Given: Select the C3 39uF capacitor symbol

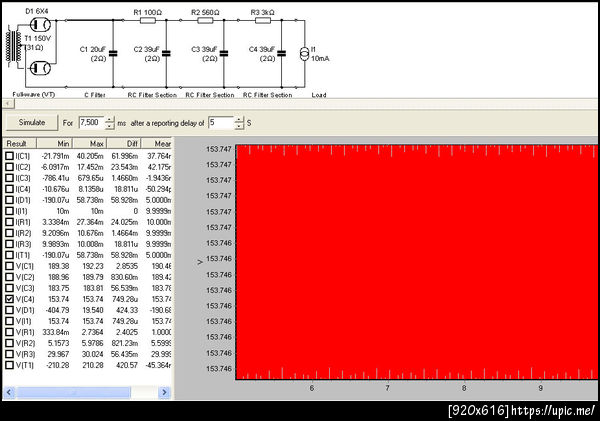Looking at the screenshot, I should (224, 54).
